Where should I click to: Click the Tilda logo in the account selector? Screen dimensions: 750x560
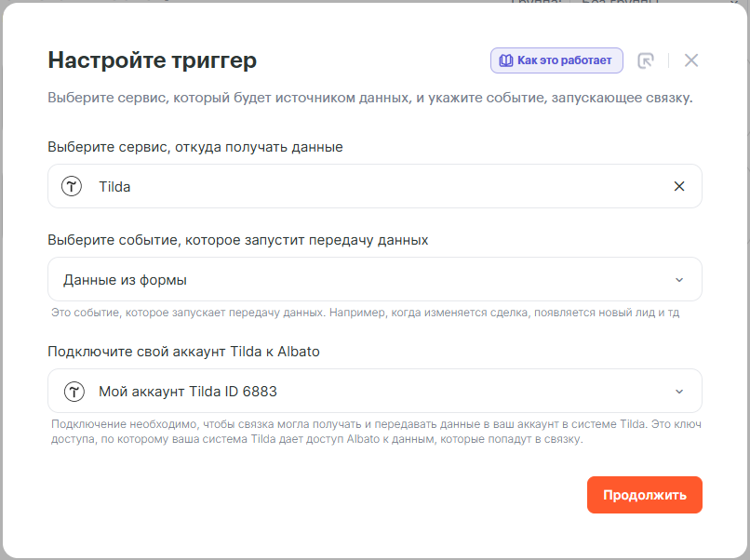(x=74, y=392)
